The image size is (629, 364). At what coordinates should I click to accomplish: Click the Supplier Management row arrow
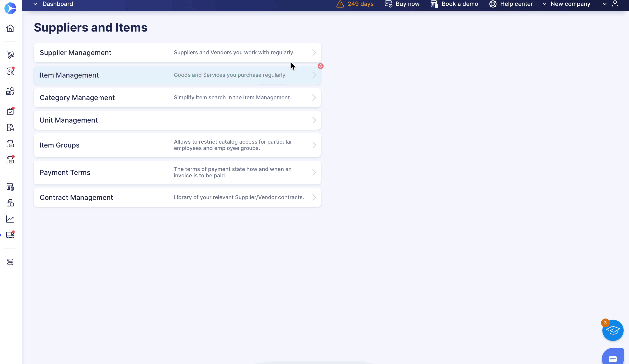pyautogui.click(x=314, y=53)
